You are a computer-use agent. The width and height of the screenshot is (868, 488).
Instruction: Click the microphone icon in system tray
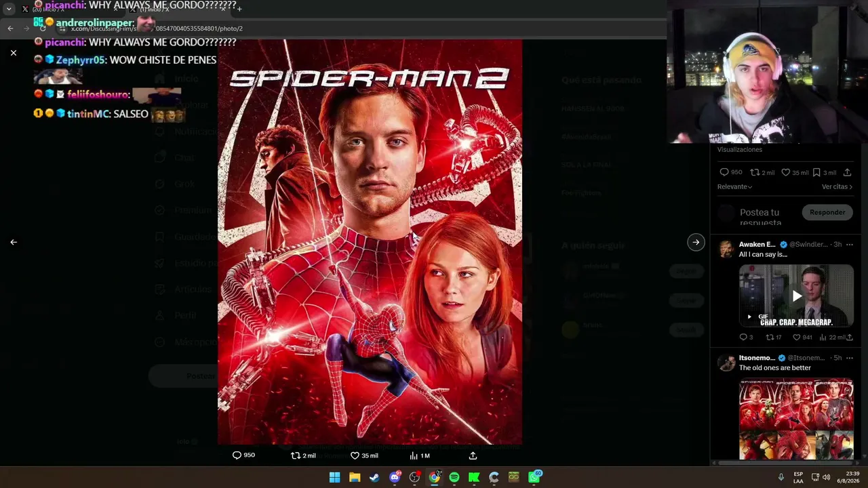(781, 477)
